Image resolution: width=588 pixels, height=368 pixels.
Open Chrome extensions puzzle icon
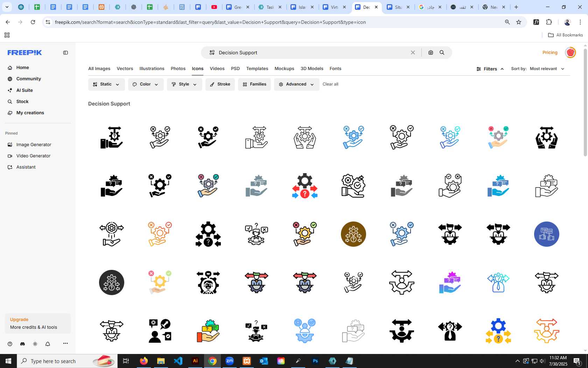[x=549, y=22]
